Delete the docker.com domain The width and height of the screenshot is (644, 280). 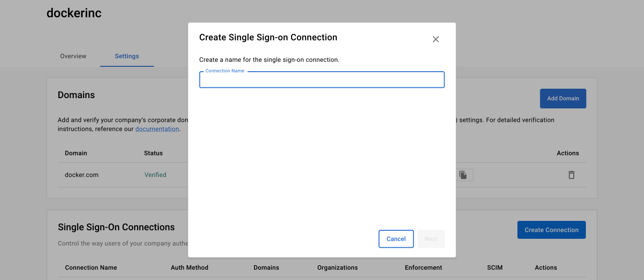click(571, 175)
